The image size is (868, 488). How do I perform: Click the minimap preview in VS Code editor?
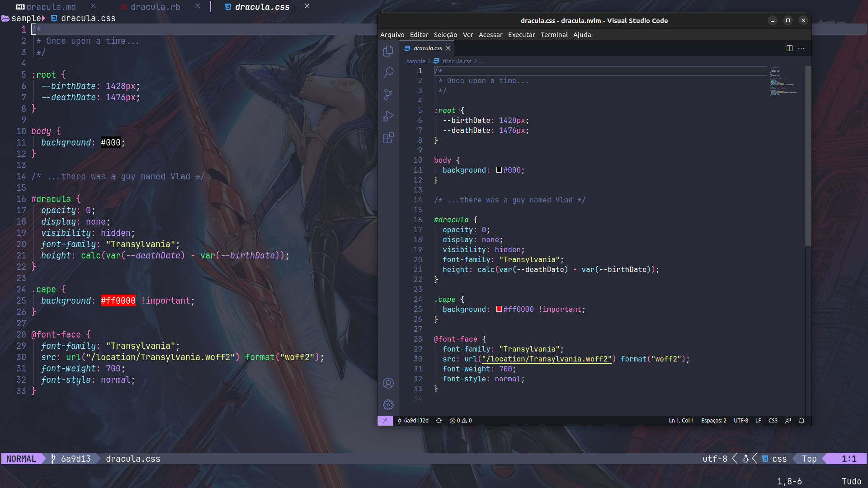[x=784, y=81]
